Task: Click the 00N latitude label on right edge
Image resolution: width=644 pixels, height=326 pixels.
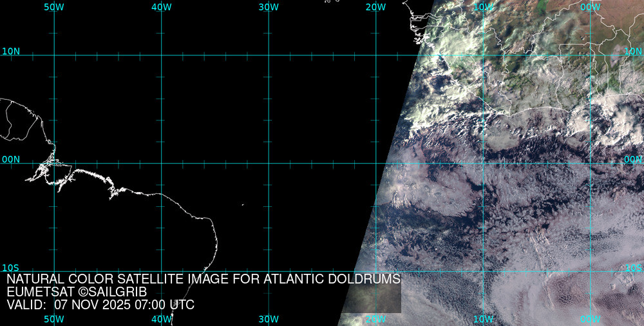Action: pos(633,159)
